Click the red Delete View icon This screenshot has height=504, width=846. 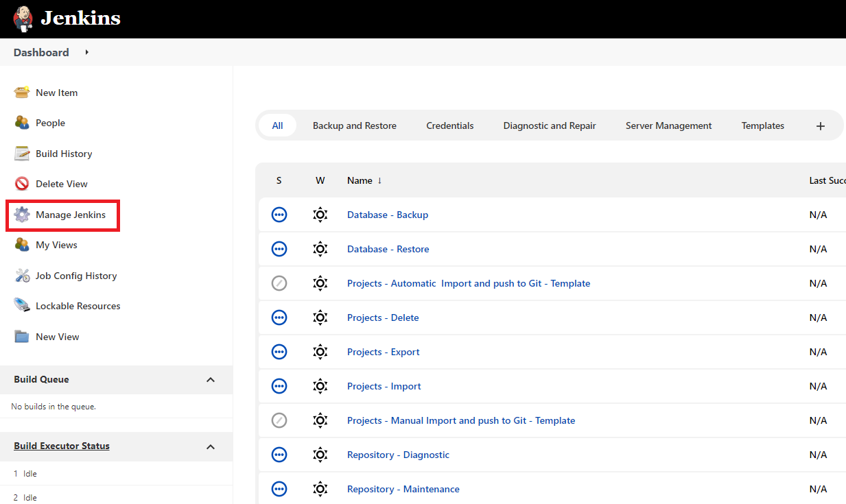tap(22, 184)
